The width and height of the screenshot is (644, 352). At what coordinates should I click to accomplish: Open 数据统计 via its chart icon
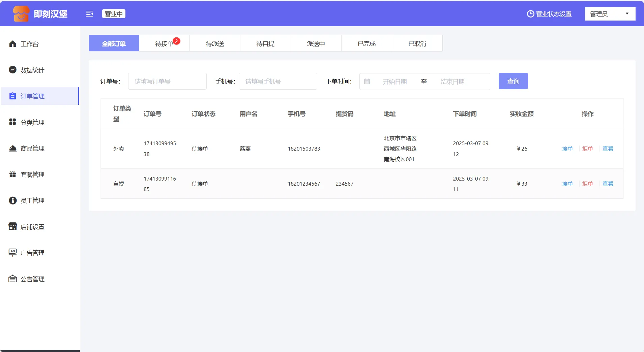[x=12, y=70]
